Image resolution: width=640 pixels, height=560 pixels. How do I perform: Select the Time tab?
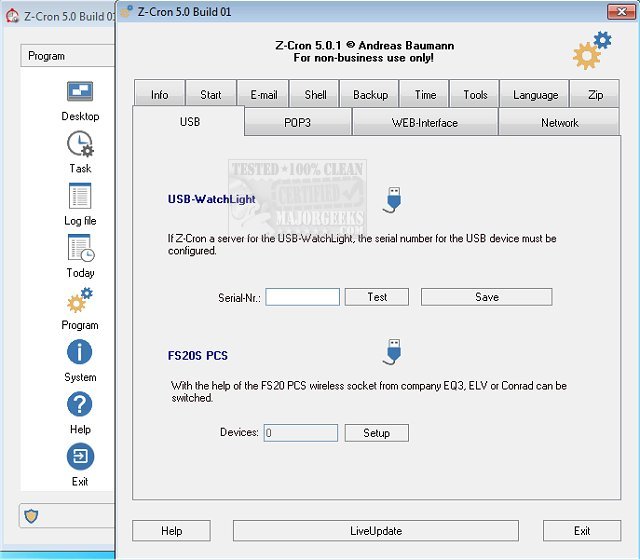click(x=425, y=95)
